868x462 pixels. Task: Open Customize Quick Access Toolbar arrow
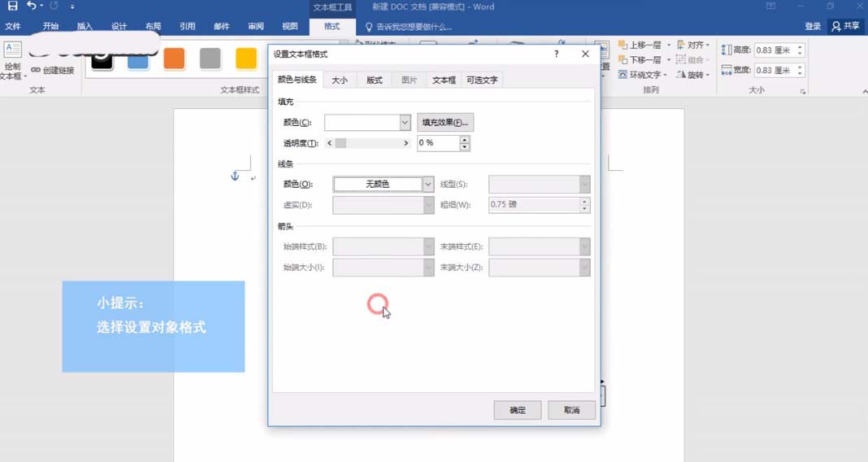click(72, 7)
